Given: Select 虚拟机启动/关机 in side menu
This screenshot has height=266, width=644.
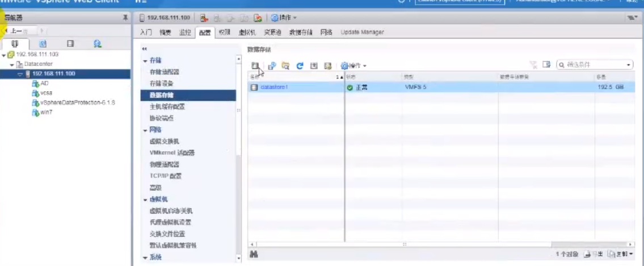Looking at the screenshot, I should click(x=171, y=211).
